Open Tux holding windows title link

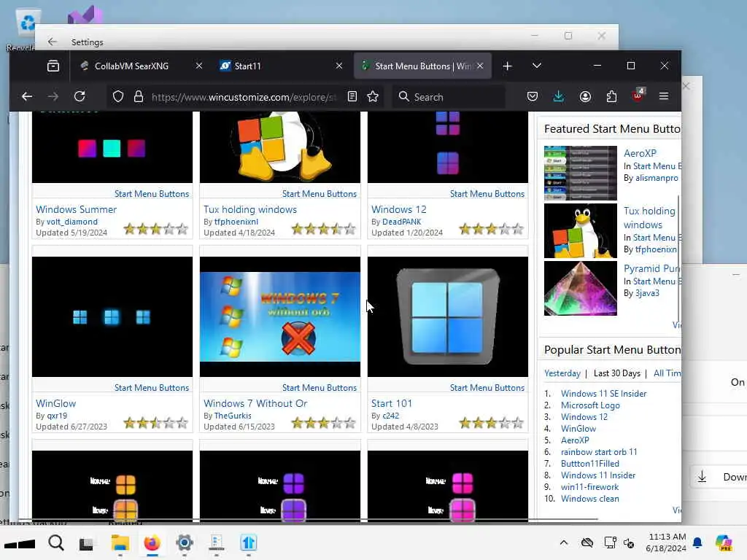250,209
